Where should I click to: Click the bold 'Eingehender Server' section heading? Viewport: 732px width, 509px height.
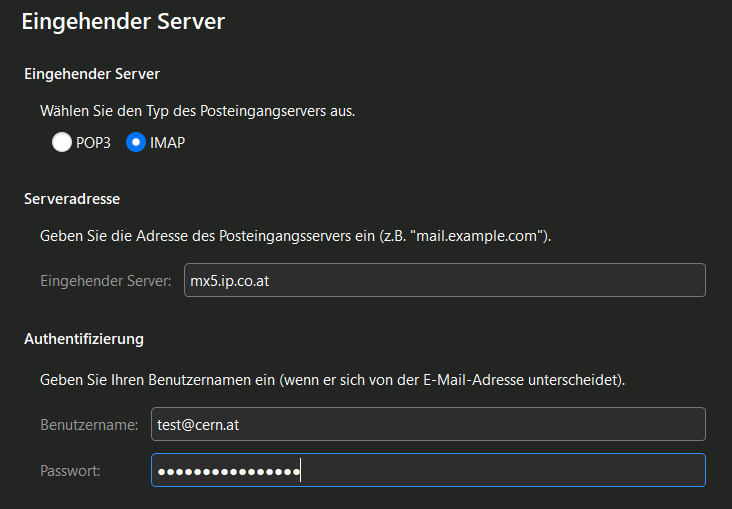pyautogui.click(x=91, y=74)
